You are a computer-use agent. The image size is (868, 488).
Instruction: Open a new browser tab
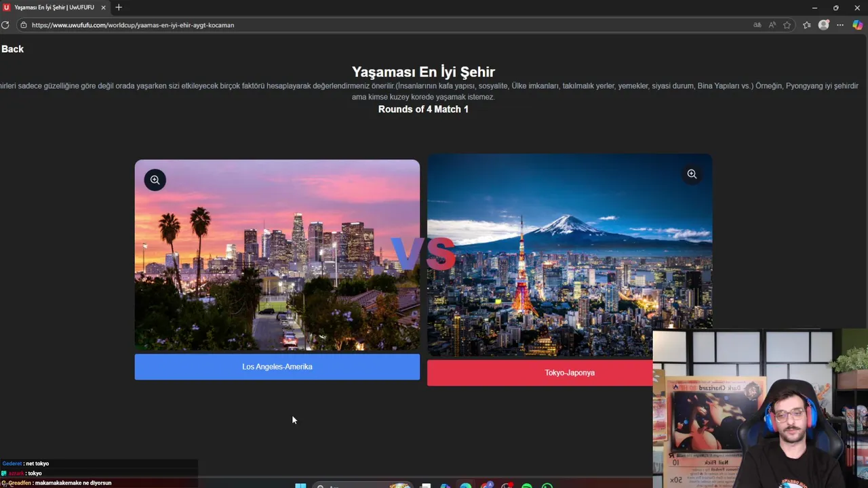point(119,7)
